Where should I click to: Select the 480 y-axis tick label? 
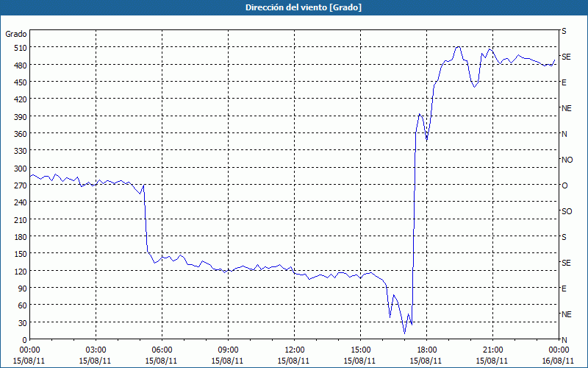pos(21,66)
